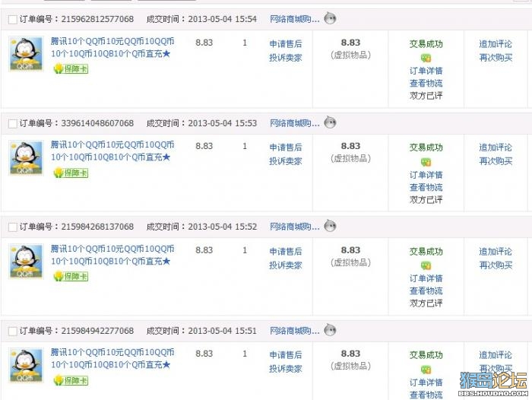This screenshot has width=532, height=400.
Task: Open 订单详情 for the 15:51 order
Action: coord(426,383)
